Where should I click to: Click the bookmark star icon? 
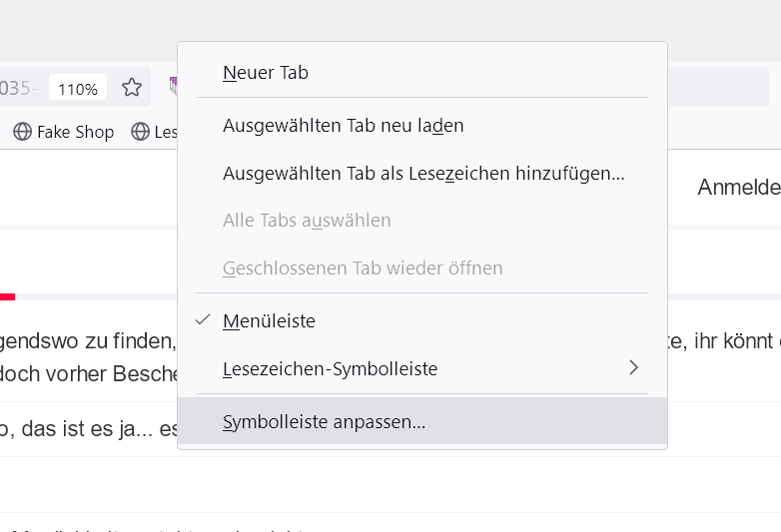[x=132, y=88]
